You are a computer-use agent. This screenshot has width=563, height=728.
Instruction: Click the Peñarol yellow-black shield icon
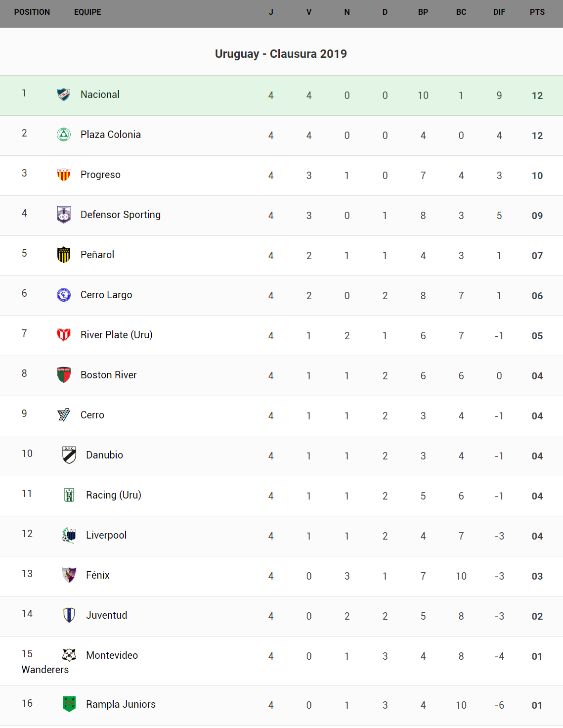point(64,254)
